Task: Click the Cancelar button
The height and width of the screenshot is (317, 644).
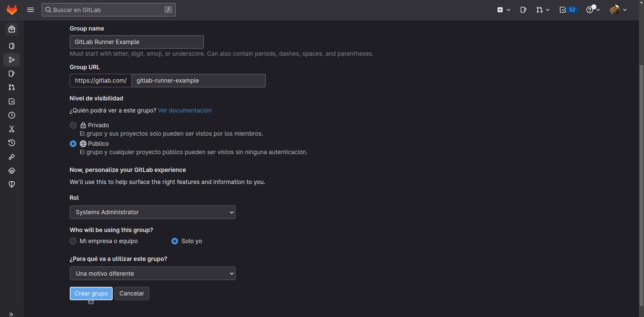Action: coord(132,293)
